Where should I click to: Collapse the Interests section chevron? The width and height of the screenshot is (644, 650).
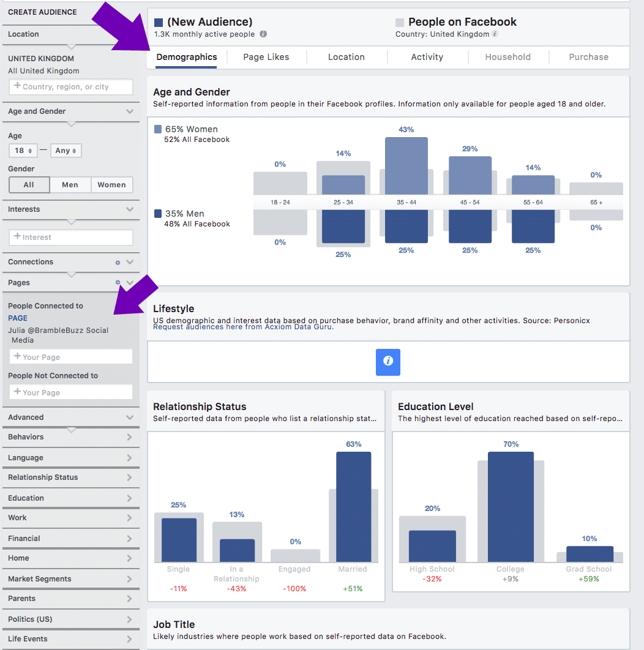point(130,209)
